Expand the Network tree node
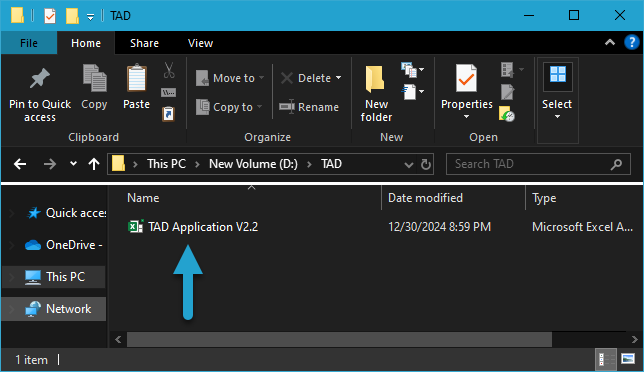The width and height of the screenshot is (644, 372). 12,309
